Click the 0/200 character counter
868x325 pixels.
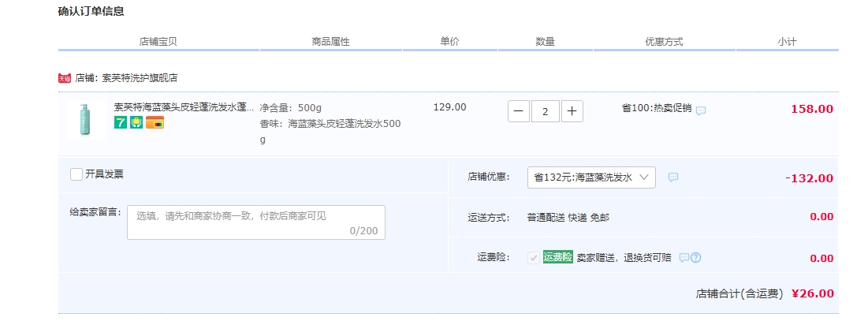click(x=363, y=231)
